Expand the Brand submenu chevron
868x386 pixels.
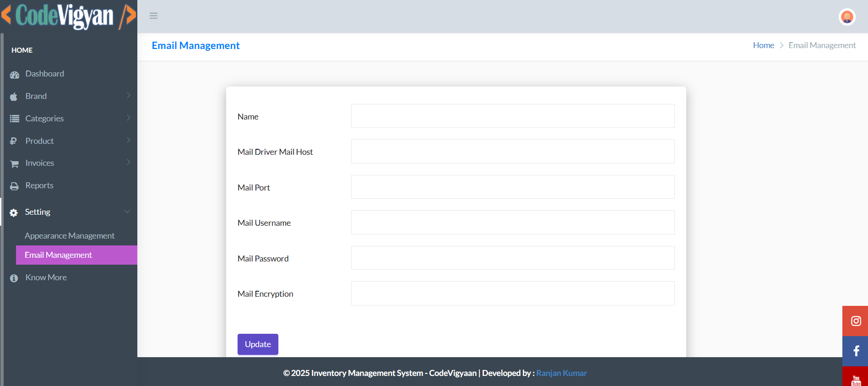pyautogui.click(x=129, y=96)
